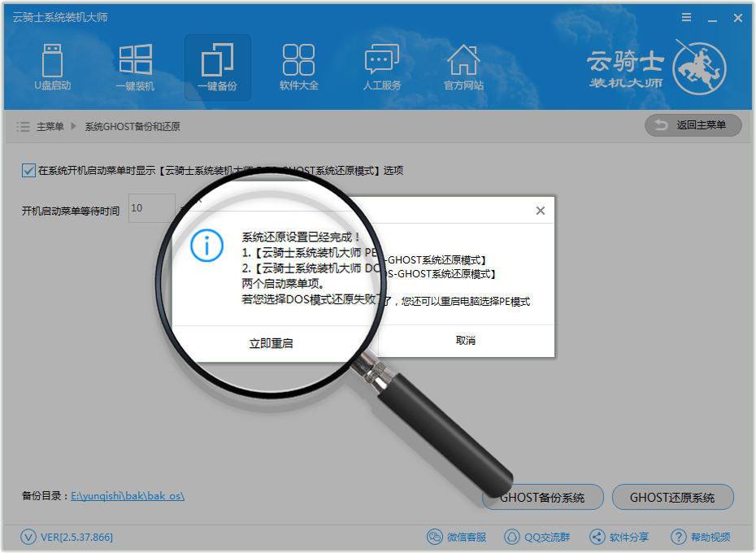
Task: Click 两个启动菜单项 text in dialog
Action: pyautogui.click(x=283, y=284)
